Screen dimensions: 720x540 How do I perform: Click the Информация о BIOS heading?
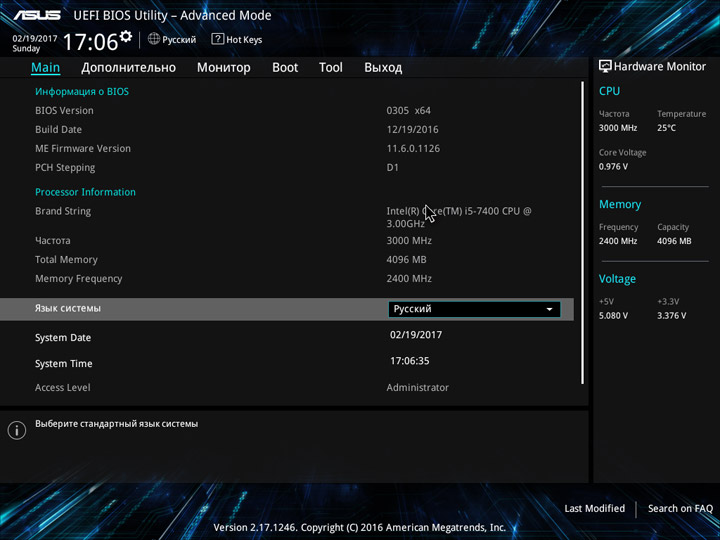click(x=82, y=91)
